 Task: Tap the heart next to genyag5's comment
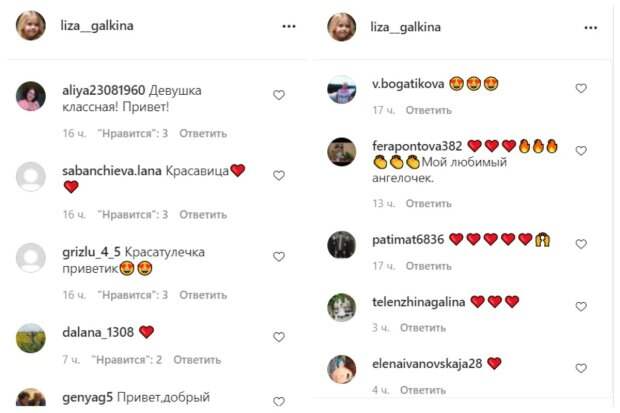(279, 402)
